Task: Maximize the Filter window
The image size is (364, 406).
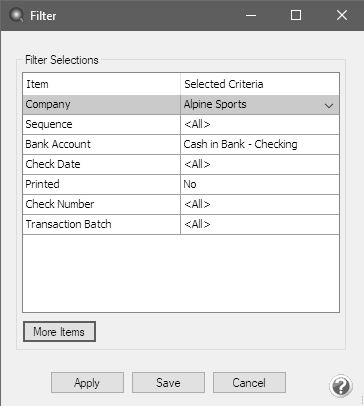Action: [x=296, y=15]
